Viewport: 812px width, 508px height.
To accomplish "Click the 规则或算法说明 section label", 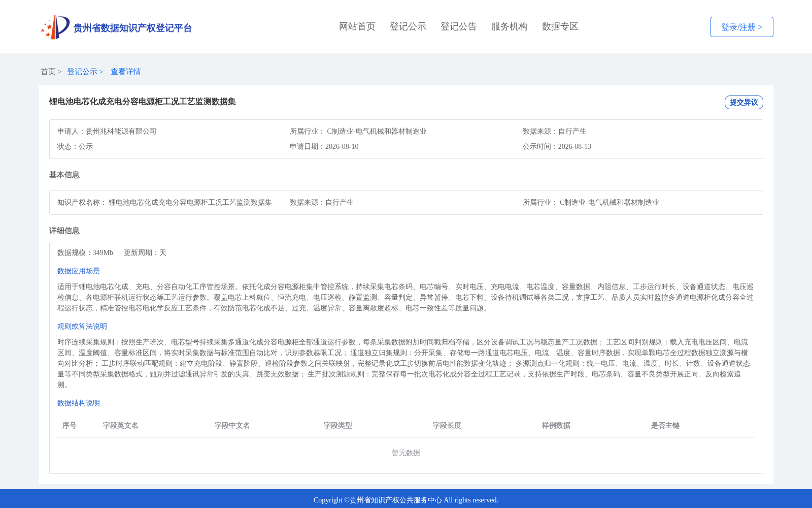I will point(82,326).
